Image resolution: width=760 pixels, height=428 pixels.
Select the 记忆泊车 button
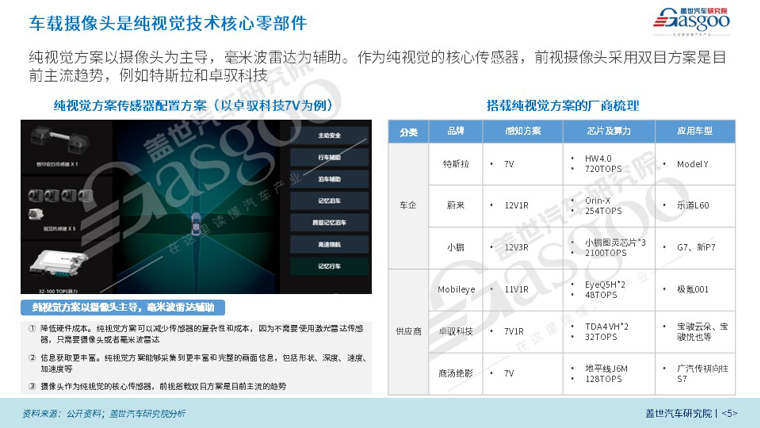coord(329,201)
